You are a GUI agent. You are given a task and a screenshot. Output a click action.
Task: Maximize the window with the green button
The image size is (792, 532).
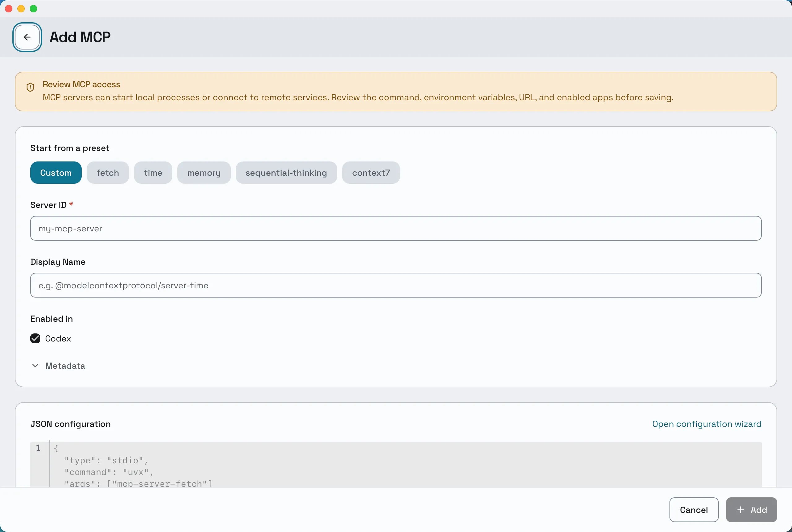point(33,9)
